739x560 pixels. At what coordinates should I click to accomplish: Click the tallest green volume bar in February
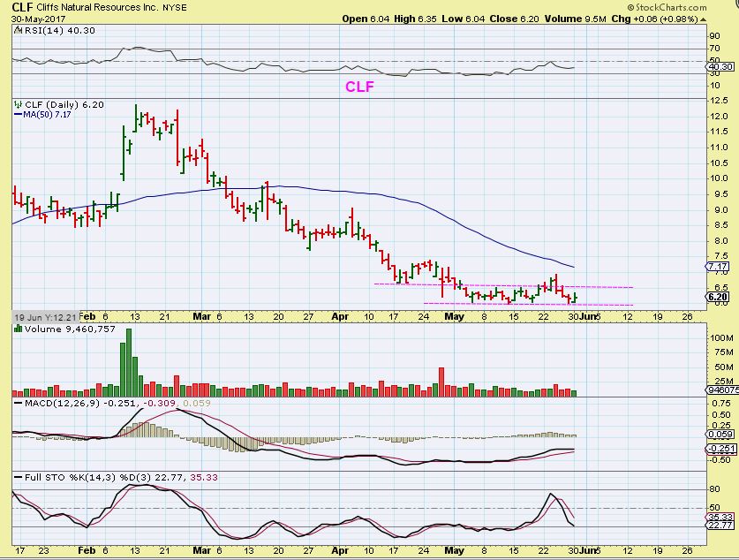tap(129, 362)
